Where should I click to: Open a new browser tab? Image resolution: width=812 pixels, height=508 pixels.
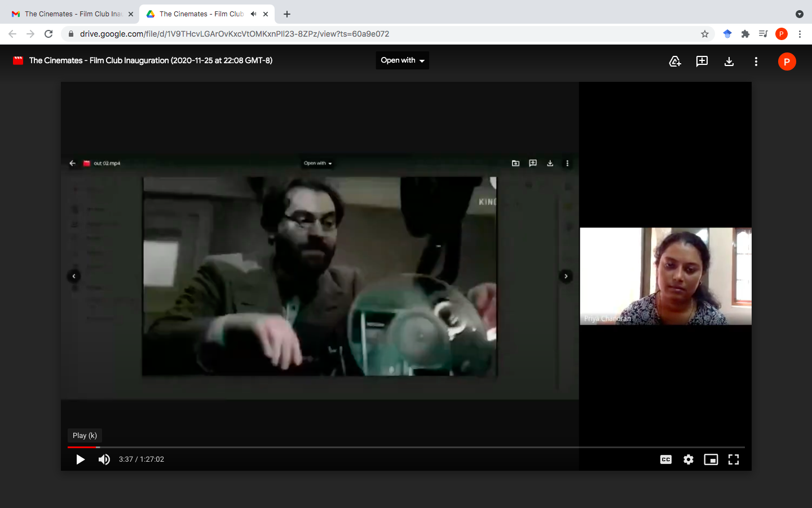tap(287, 14)
